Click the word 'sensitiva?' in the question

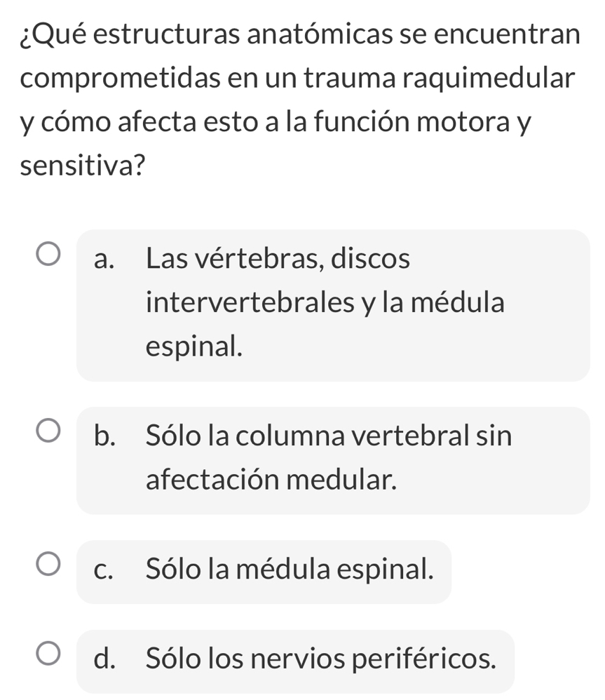pos(83,166)
